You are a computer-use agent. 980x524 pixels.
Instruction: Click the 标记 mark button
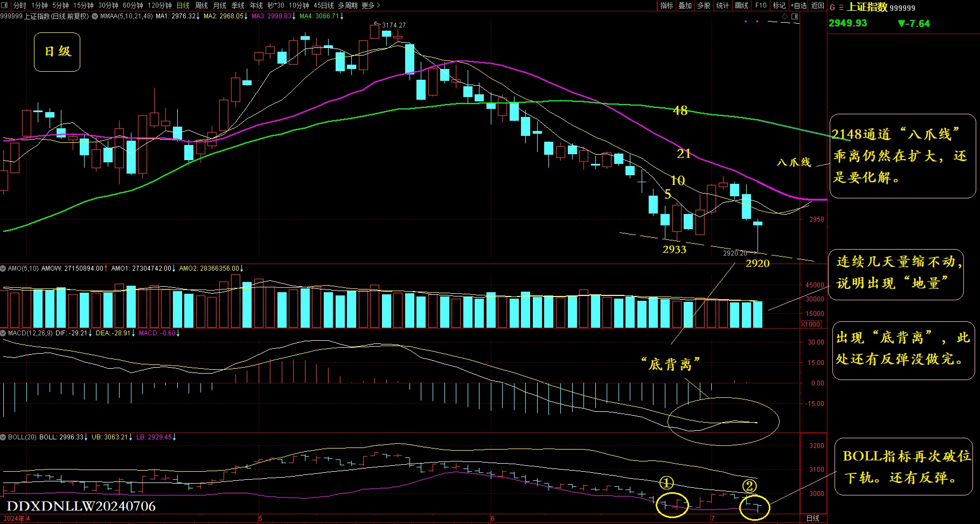pos(779,5)
